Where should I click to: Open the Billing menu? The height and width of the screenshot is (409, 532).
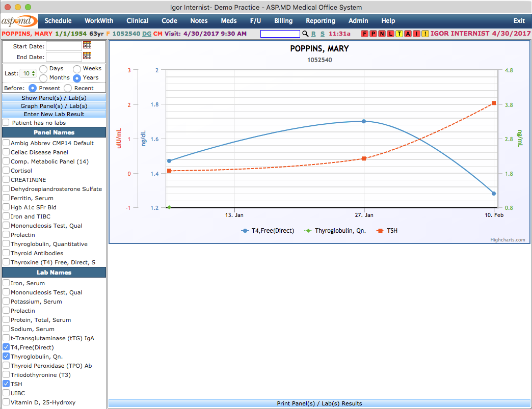[283, 21]
